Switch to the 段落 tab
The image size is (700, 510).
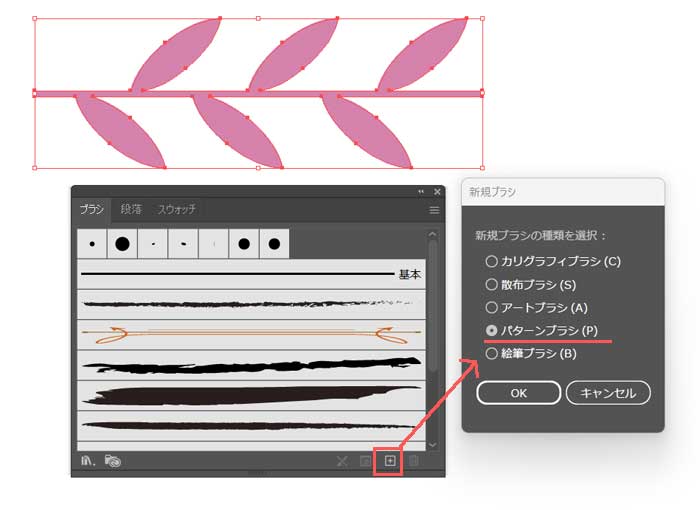131,209
